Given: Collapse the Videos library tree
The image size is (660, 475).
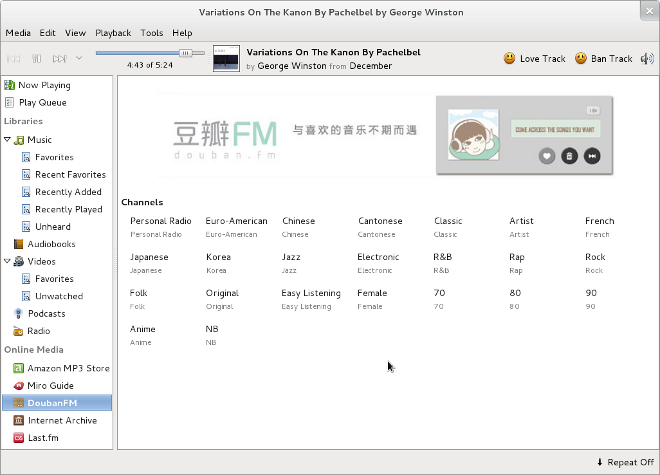Looking at the screenshot, I should (x=7, y=261).
